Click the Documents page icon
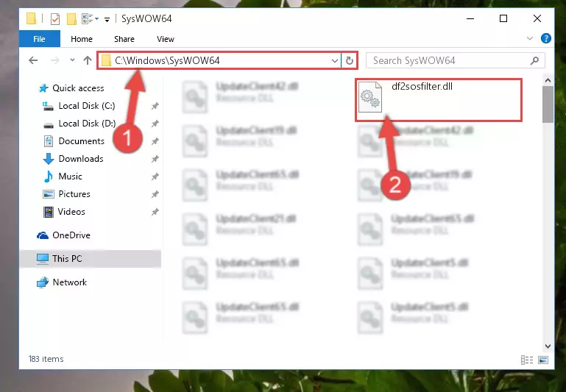The image size is (566, 392). 49,141
